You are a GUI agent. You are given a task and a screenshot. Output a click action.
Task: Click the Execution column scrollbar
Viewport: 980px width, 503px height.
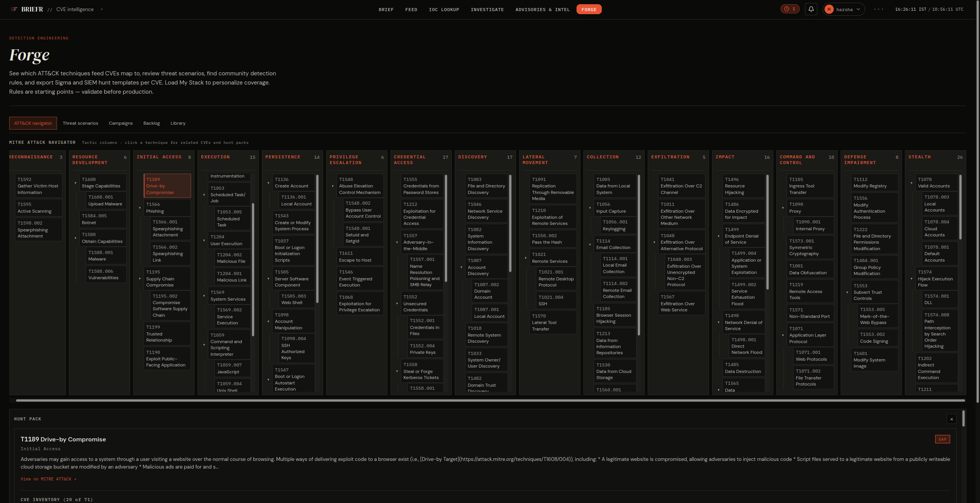click(253, 270)
